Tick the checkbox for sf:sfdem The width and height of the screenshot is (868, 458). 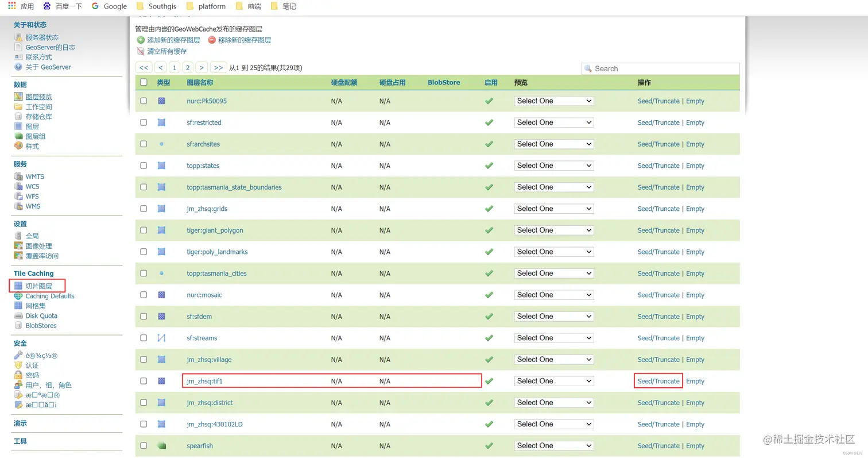point(144,316)
